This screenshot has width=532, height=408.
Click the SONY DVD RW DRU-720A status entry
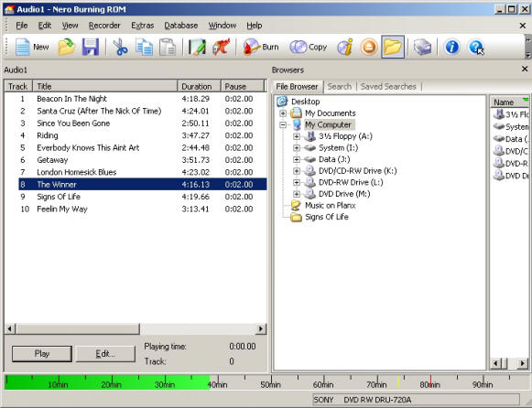pyautogui.click(x=416, y=400)
